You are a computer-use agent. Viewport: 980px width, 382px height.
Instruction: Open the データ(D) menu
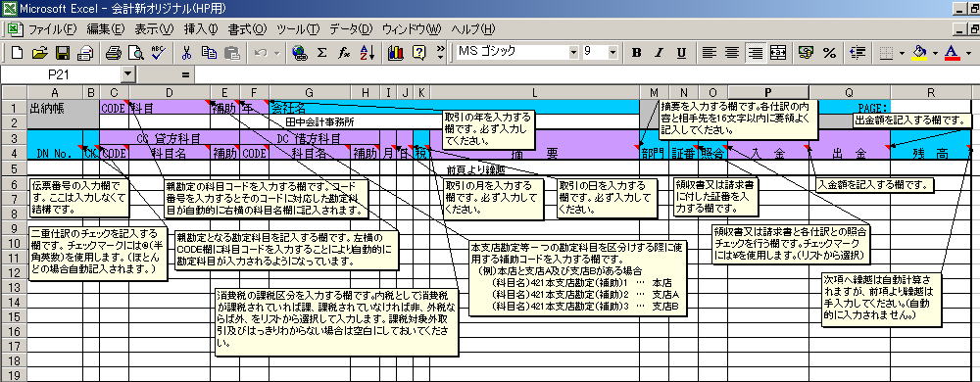point(351,29)
